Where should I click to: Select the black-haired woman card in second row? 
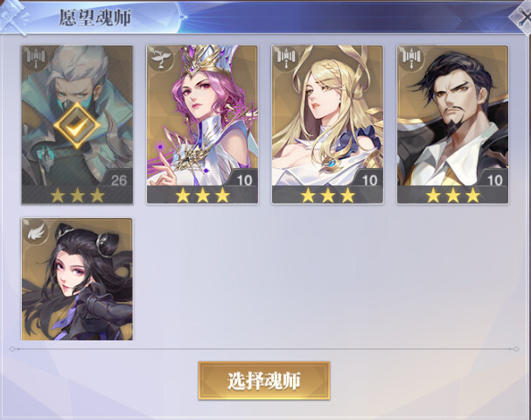tap(77, 279)
